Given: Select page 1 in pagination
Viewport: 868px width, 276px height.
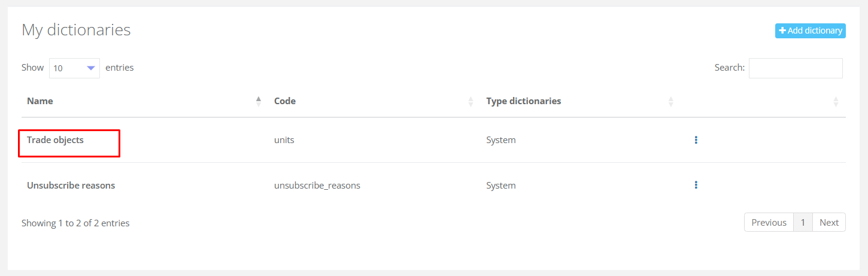Looking at the screenshot, I should click(803, 223).
